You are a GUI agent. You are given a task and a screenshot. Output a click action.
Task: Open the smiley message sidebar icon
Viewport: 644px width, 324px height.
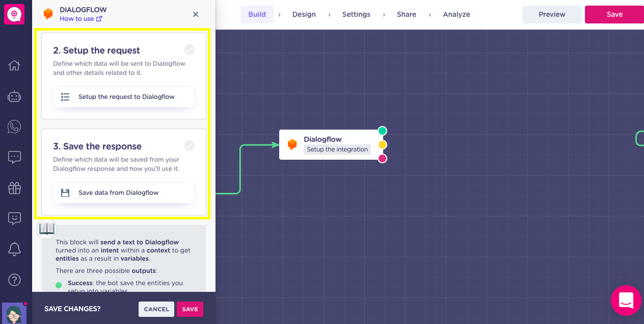coord(14,218)
